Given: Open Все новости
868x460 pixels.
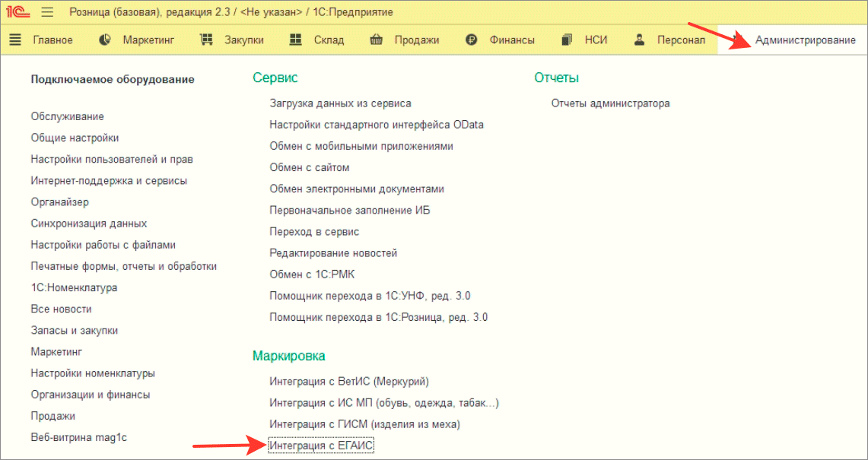Looking at the screenshot, I should 62,309.
